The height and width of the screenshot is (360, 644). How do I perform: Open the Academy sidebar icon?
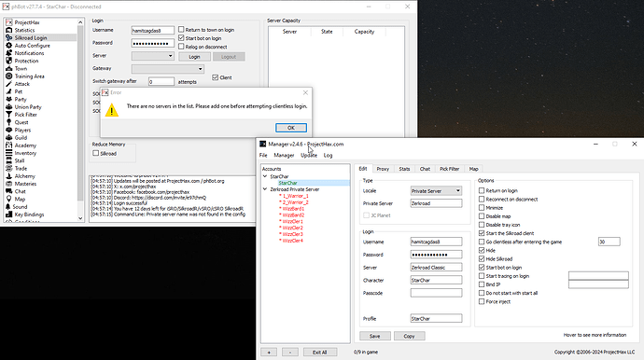tap(9, 145)
